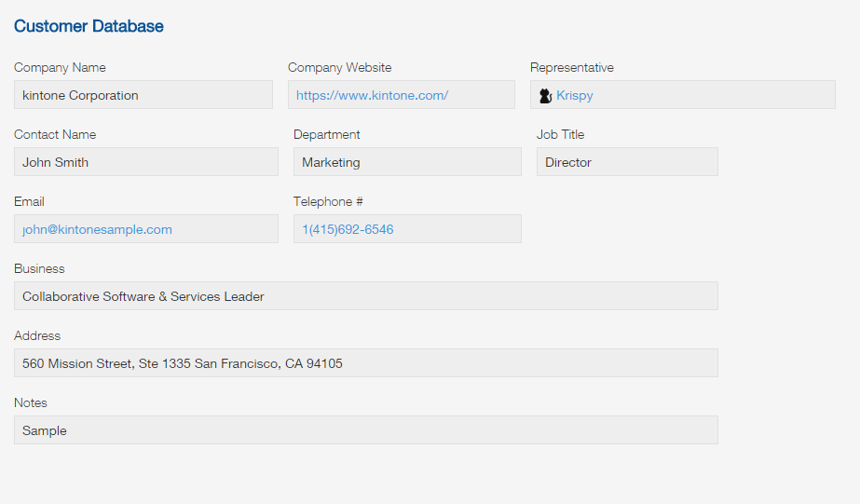
Task: Click the Job Title label
Action: pyautogui.click(x=560, y=134)
